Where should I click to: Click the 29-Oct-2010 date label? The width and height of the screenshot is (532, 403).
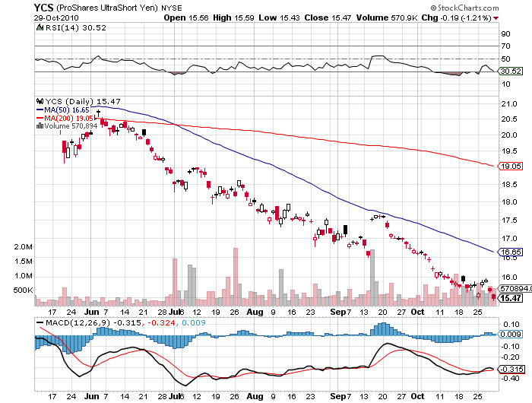[x=56, y=18]
